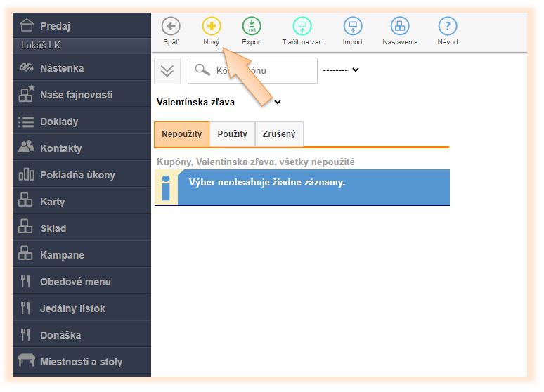
Task: Switch to the Zrušený tab
Action: 279,133
